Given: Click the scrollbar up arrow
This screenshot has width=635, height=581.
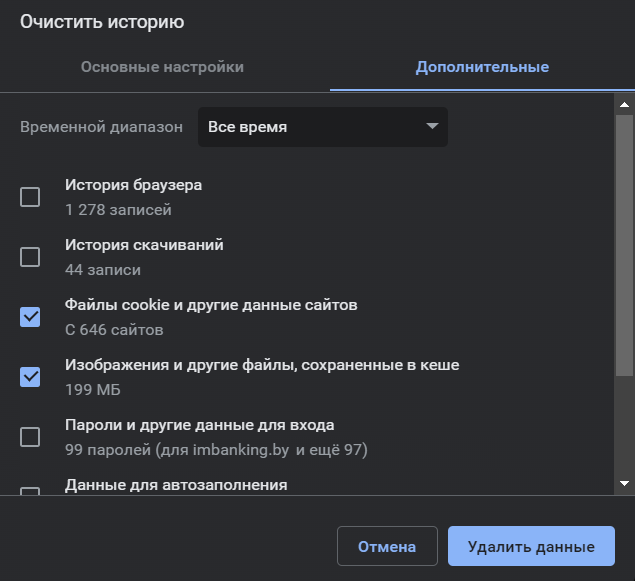Looking at the screenshot, I should pyautogui.click(x=624, y=105).
